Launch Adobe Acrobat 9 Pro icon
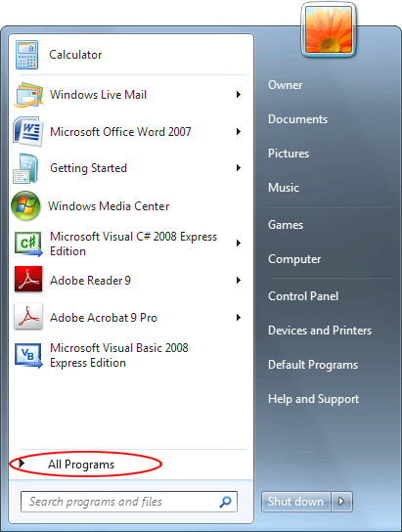The image size is (402, 532). tap(28, 317)
